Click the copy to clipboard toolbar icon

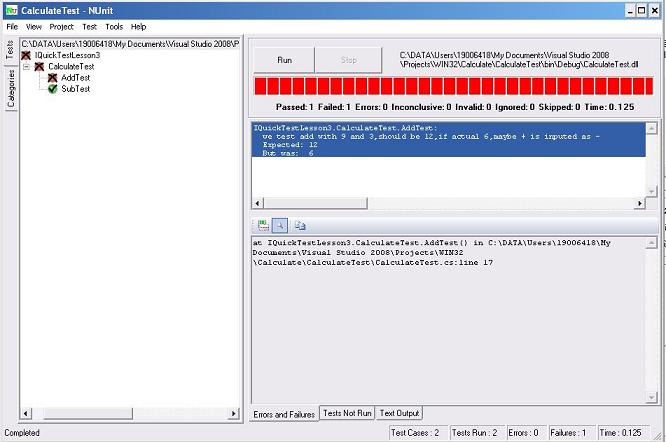point(300,225)
